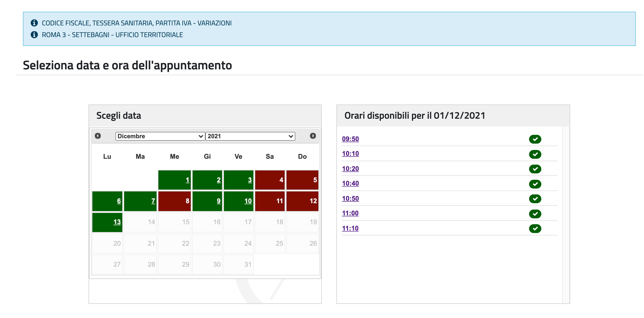The image size is (644, 318).
Task: Click green checkmark for 10:20
Action: click(x=535, y=169)
